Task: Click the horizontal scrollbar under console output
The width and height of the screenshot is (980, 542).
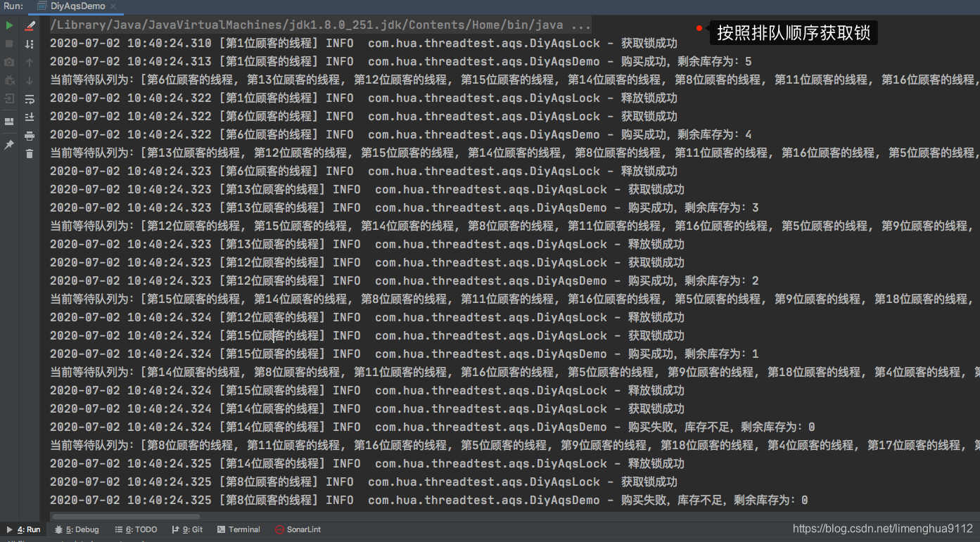Action: tap(125, 517)
